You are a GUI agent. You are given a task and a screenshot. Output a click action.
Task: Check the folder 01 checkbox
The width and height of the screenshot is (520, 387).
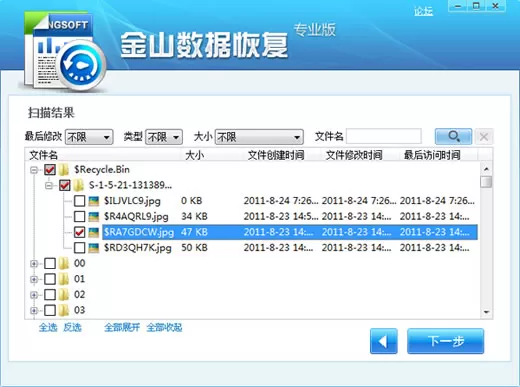point(50,279)
